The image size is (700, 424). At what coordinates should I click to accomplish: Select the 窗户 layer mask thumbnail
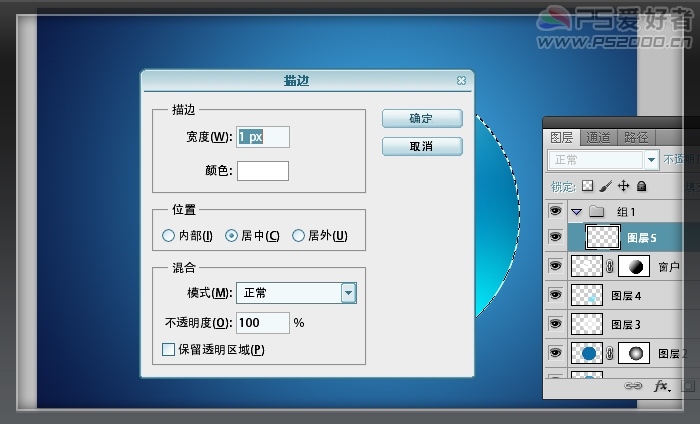click(x=634, y=266)
